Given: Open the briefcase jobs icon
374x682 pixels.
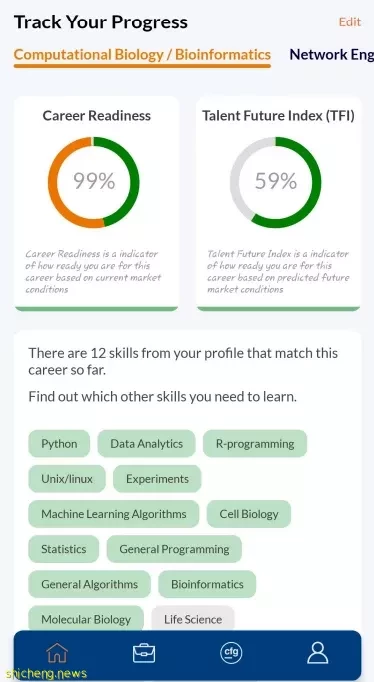Looking at the screenshot, I should click(x=144, y=653).
